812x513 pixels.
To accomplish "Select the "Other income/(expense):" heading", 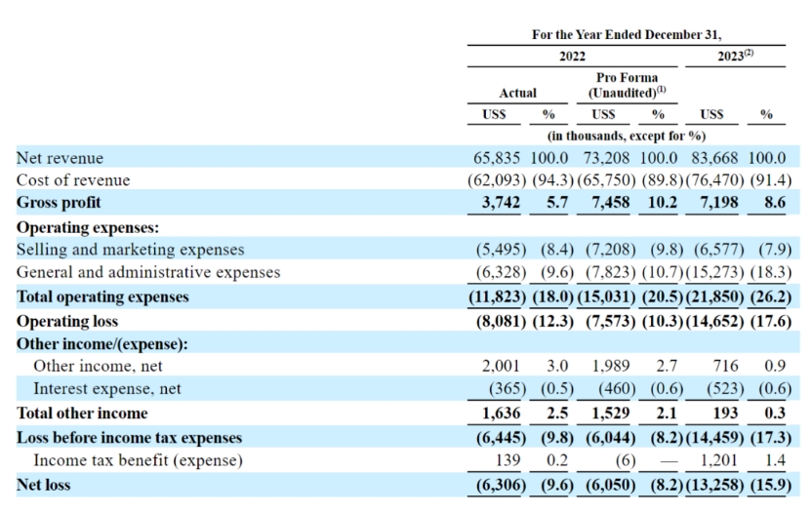I will click(102, 344).
